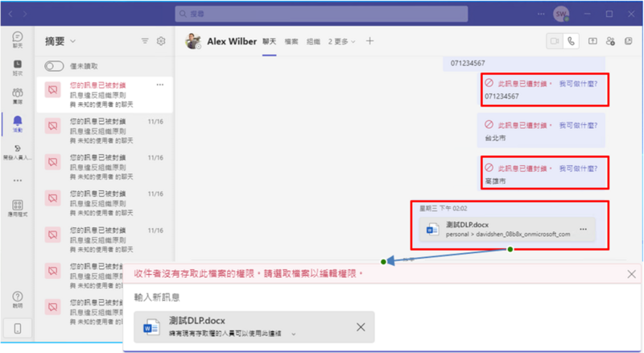Image resolution: width=644 pixels, height=353 pixels.
Task: Open the Developer Portal (開發人員入...) app icon
Action: tap(17, 152)
